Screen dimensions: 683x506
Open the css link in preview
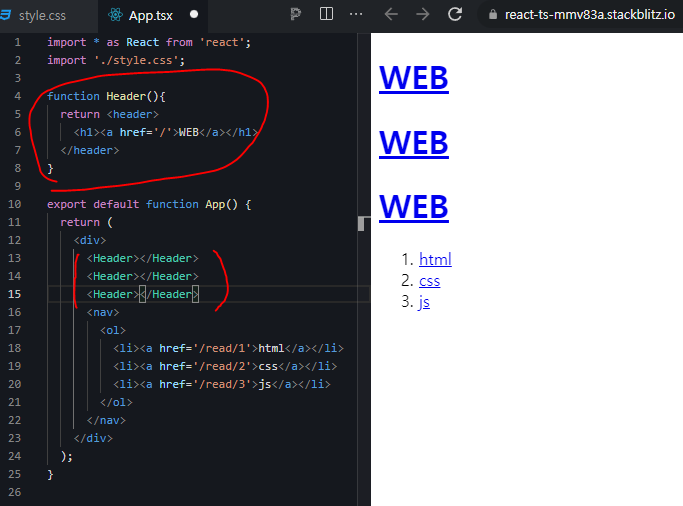pyautogui.click(x=429, y=281)
